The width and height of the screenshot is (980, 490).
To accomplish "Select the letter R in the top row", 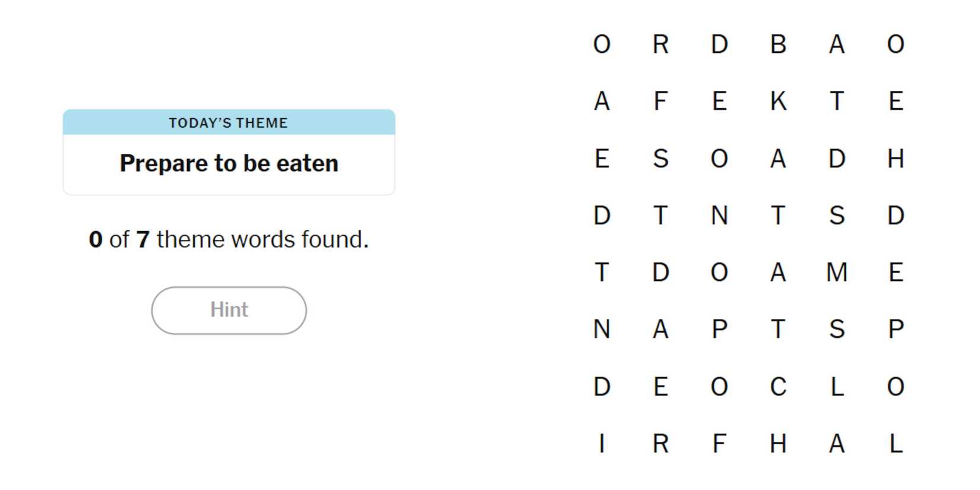I will click(660, 45).
